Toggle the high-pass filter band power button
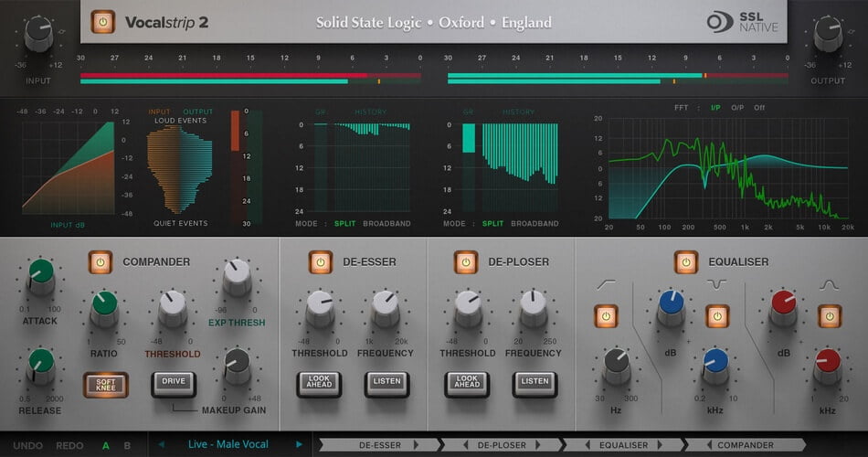The image size is (868, 457). tap(607, 317)
